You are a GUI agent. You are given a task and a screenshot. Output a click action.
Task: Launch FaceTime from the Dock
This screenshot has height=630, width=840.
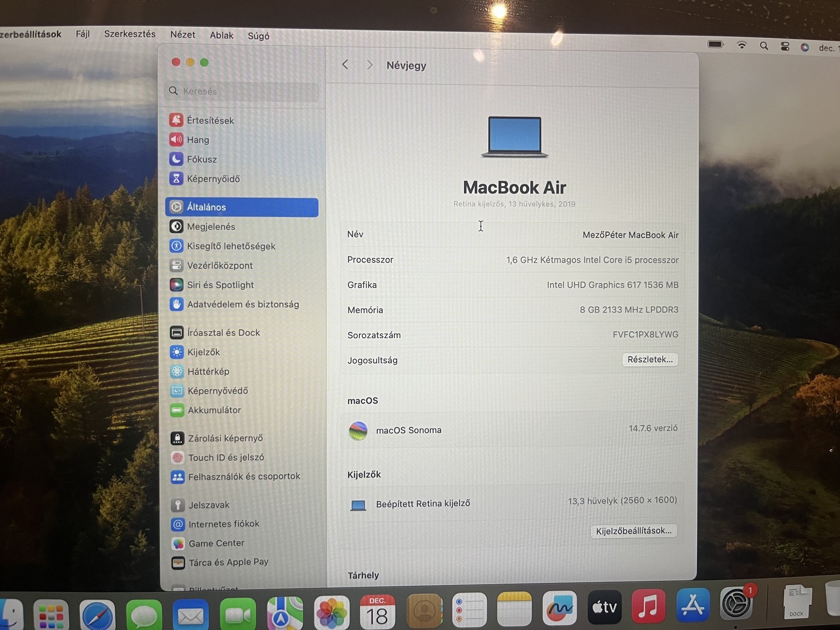click(x=238, y=613)
